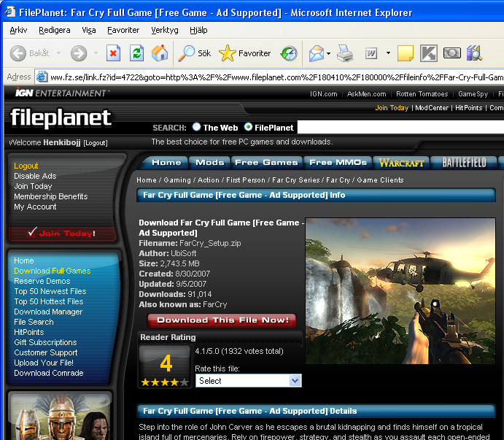
Task: Click the K arrow toolbar icon
Action: point(428,53)
